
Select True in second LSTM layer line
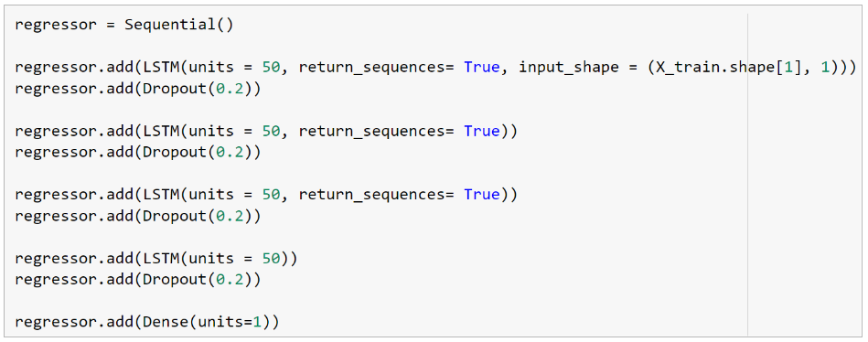pos(483,132)
